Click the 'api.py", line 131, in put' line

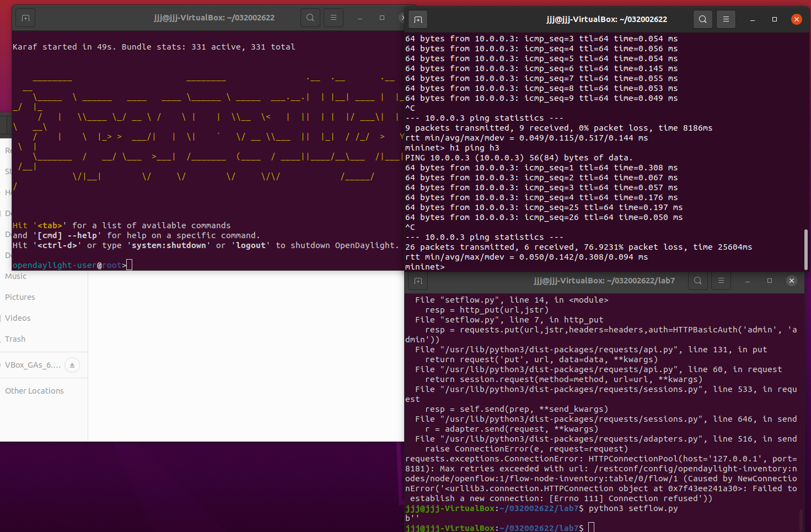pos(591,350)
